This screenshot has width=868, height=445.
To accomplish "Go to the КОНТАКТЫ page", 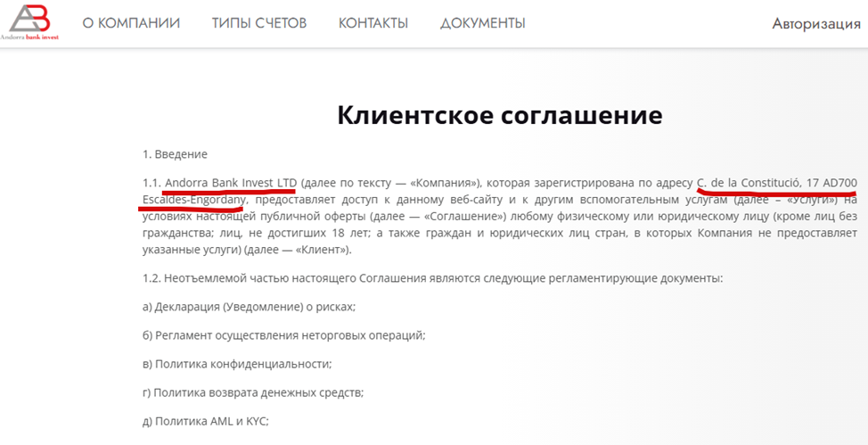I will click(373, 23).
